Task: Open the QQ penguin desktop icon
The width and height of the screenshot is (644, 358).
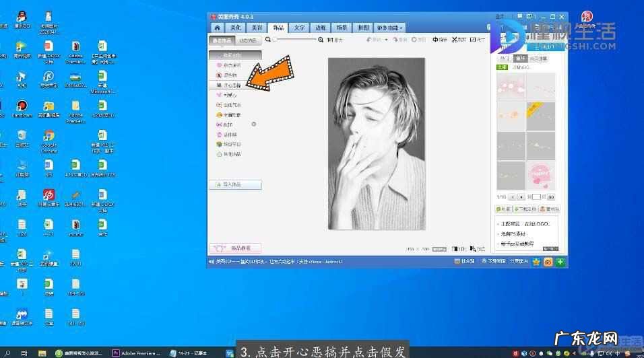Action: pyautogui.click(x=22, y=20)
